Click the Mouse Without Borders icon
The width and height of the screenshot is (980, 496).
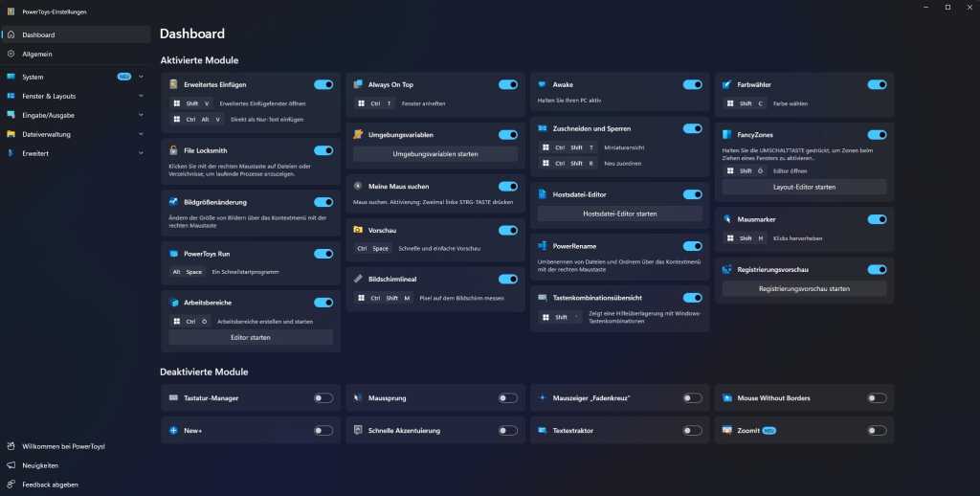pos(726,397)
